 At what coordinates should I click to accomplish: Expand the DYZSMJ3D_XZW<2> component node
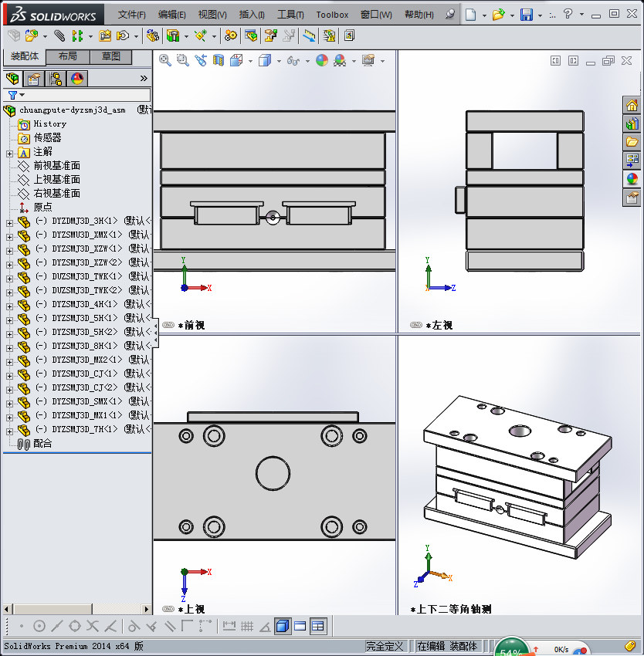[9, 265]
